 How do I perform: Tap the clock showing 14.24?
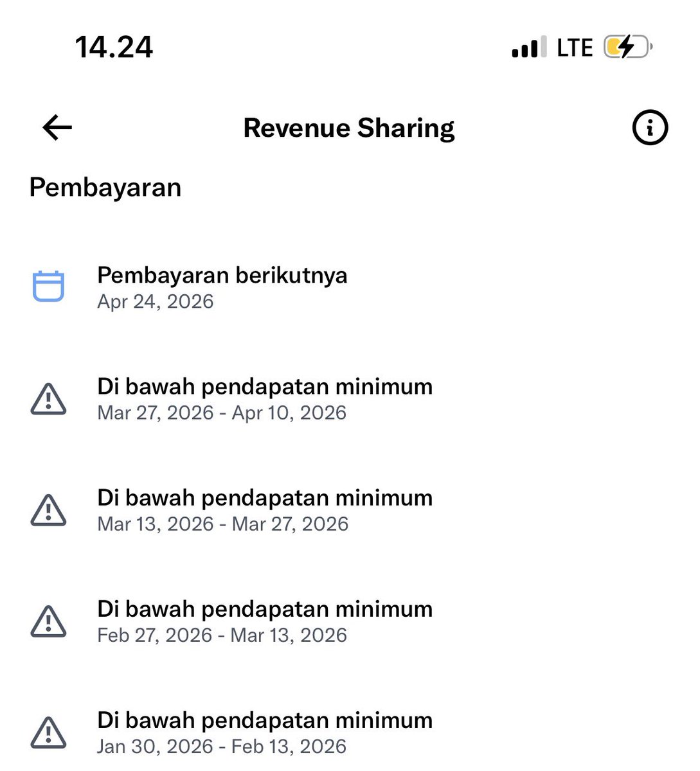pyautogui.click(x=113, y=46)
